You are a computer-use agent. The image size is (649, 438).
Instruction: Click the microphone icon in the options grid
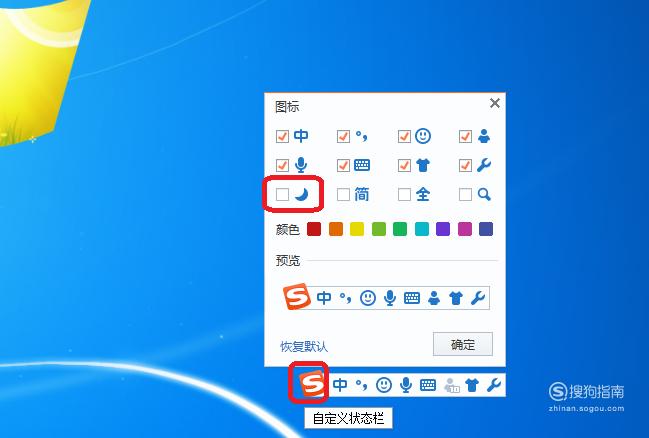(301, 165)
